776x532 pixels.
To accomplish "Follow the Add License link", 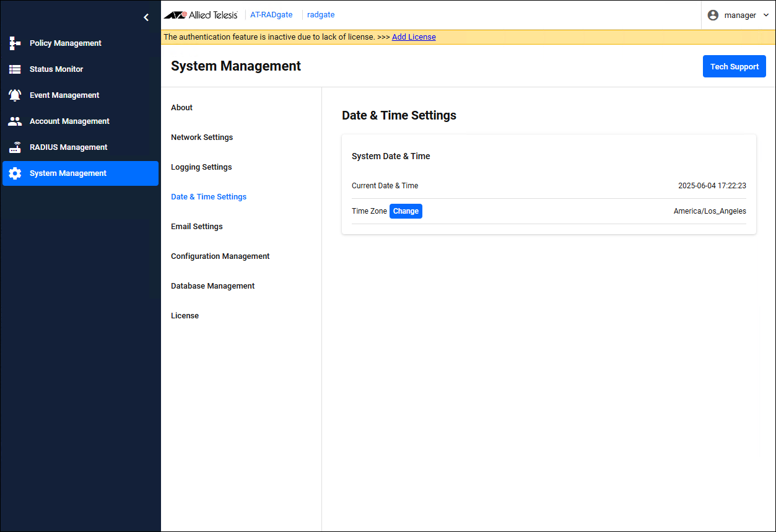I will coord(414,37).
